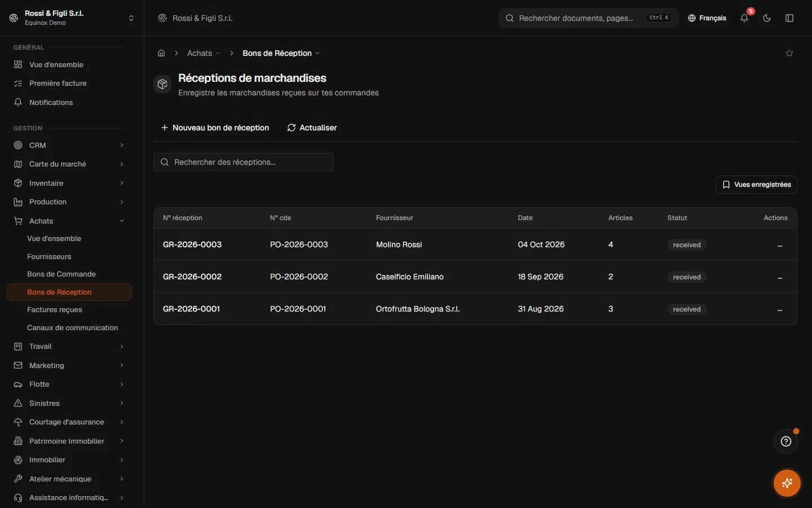
Task: Open Factures reçues under Achats
Action: pos(69,310)
